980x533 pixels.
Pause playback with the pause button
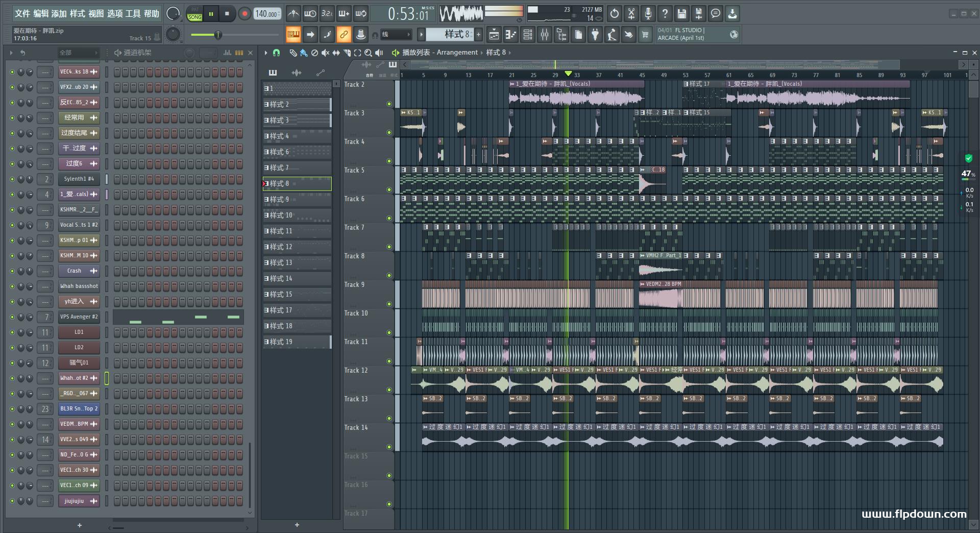211,14
